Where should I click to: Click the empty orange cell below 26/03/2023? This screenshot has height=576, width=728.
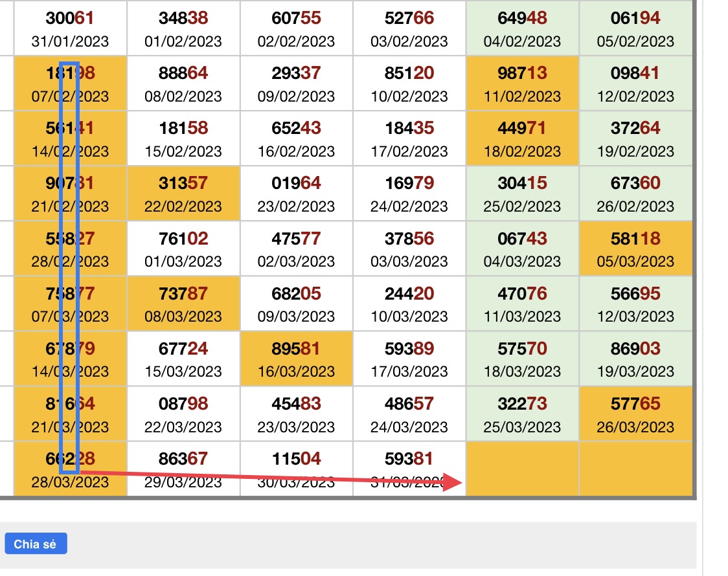click(x=635, y=469)
